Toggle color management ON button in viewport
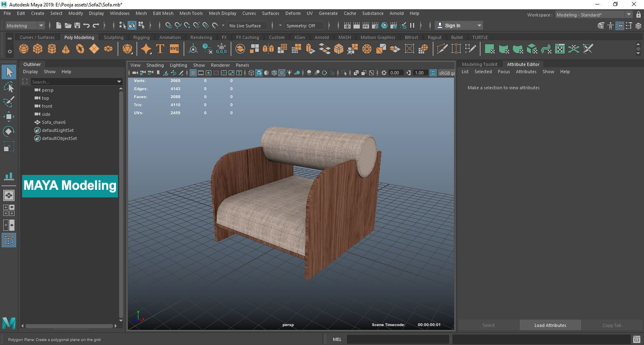The width and height of the screenshot is (644, 345). [x=433, y=73]
